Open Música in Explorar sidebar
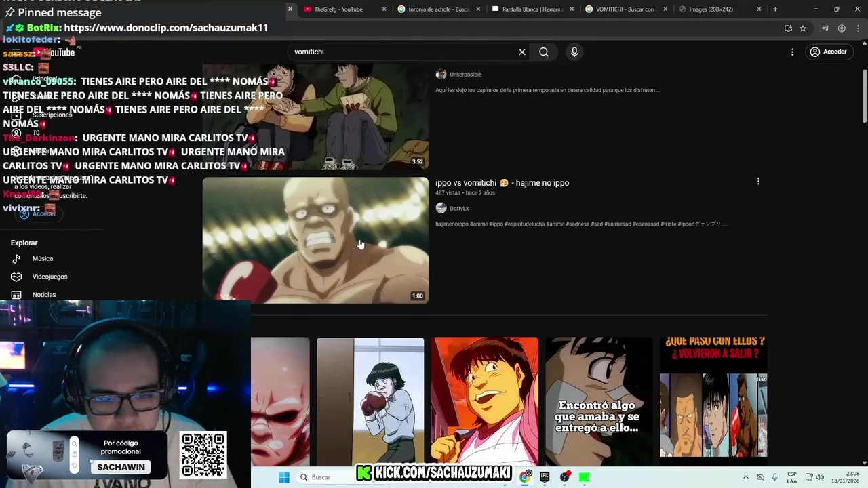Image resolution: width=868 pixels, height=488 pixels. pyautogui.click(x=42, y=259)
